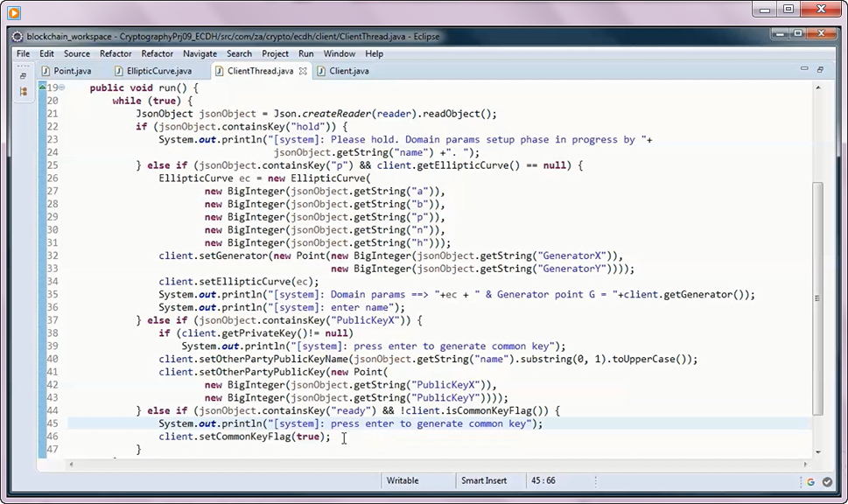Click line number 22 in the gutter
Viewport: 848px width, 504px height.
coord(53,127)
